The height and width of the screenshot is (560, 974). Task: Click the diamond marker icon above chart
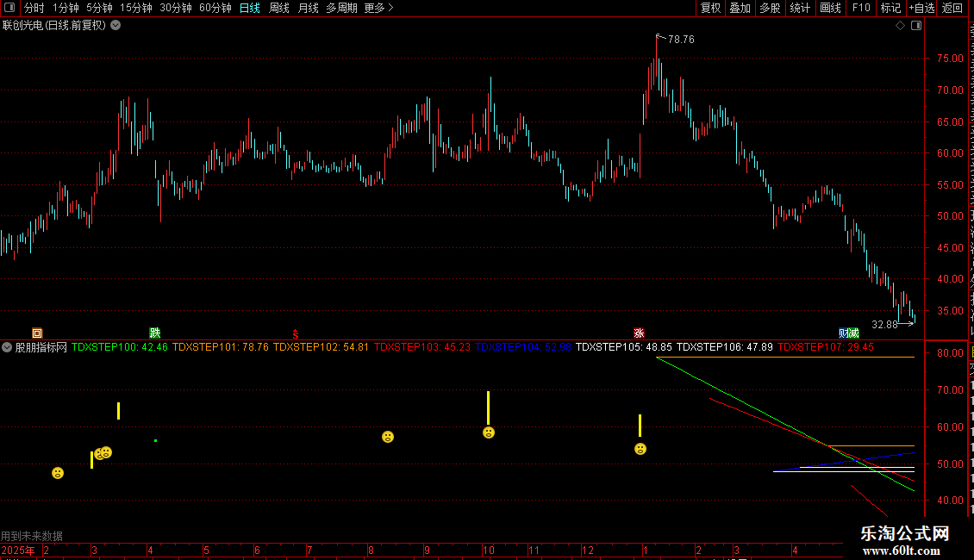[900, 26]
